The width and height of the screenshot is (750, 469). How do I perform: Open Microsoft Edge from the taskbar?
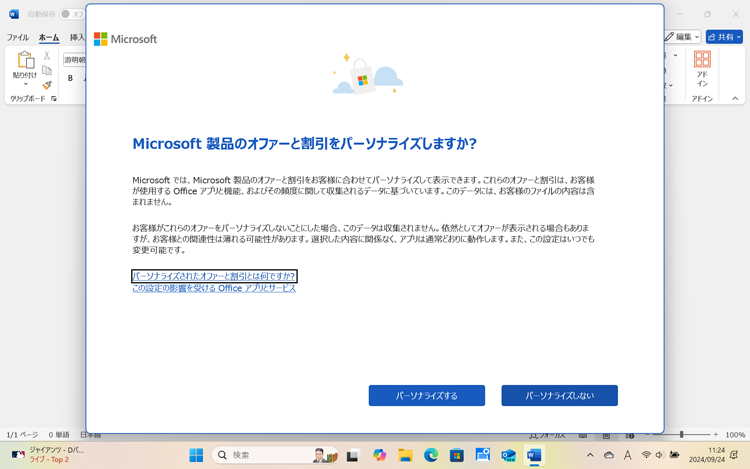(x=431, y=455)
